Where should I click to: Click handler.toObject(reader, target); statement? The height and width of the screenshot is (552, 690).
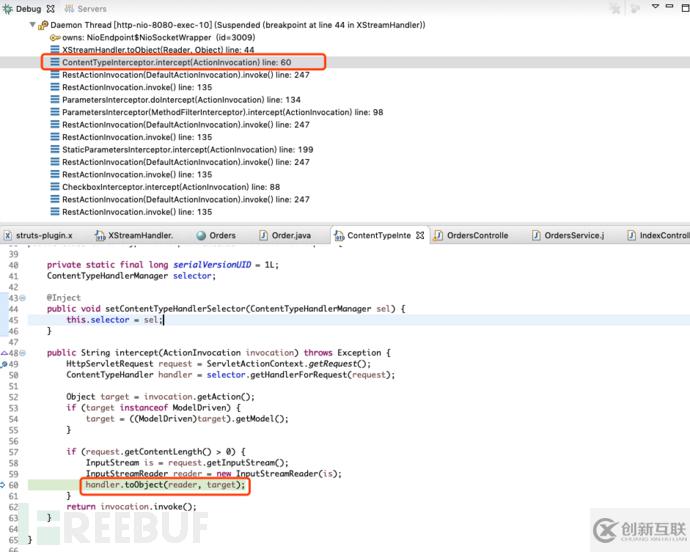click(165, 485)
